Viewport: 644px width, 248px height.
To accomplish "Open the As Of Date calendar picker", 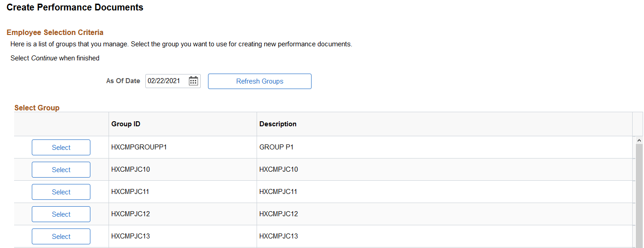I will point(193,81).
